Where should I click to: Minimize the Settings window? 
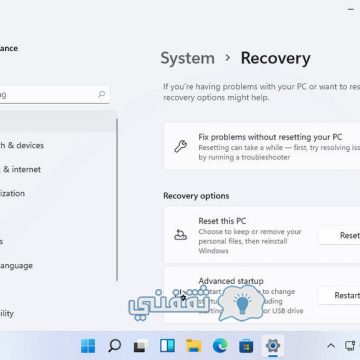click(351, 9)
